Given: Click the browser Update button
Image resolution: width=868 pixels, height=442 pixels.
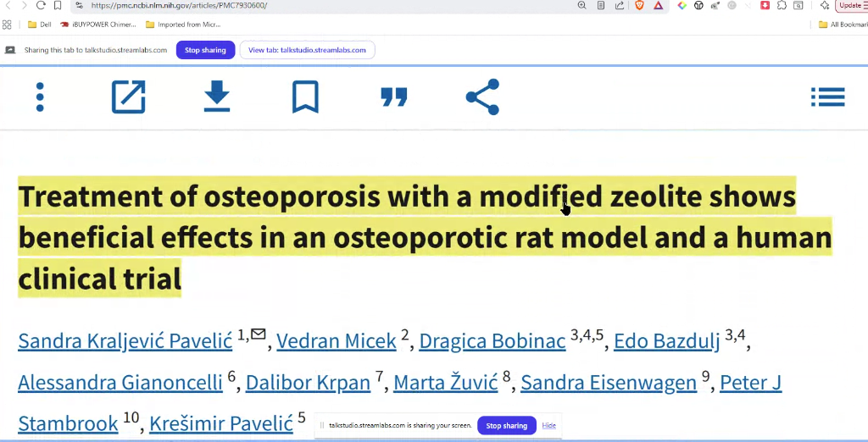Looking at the screenshot, I should point(849,5).
